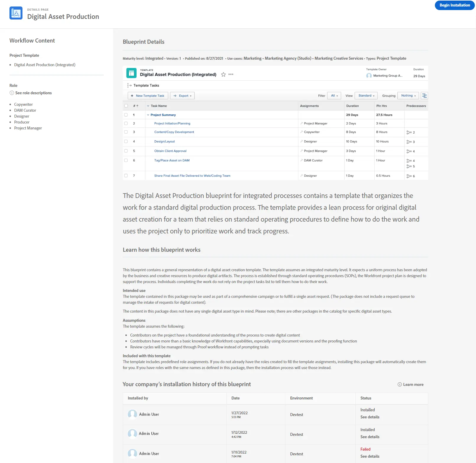Click assignment icon next to DAM Curator
This screenshot has height=463, width=476.
(302, 160)
